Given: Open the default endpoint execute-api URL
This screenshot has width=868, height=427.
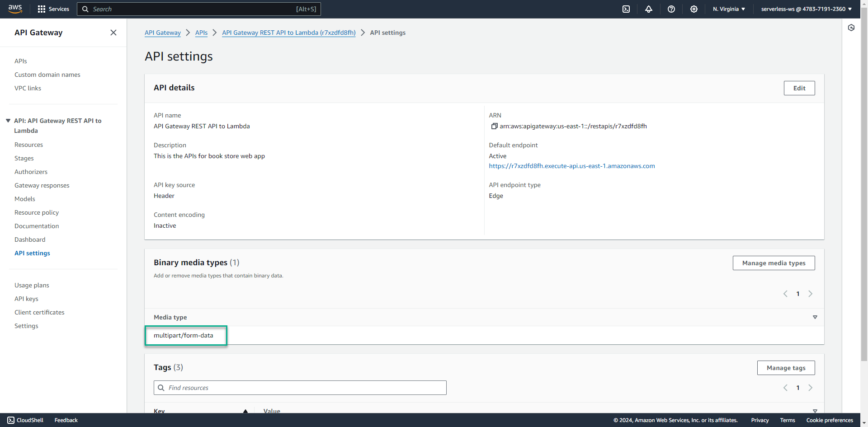Looking at the screenshot, I should click(572, 166).
